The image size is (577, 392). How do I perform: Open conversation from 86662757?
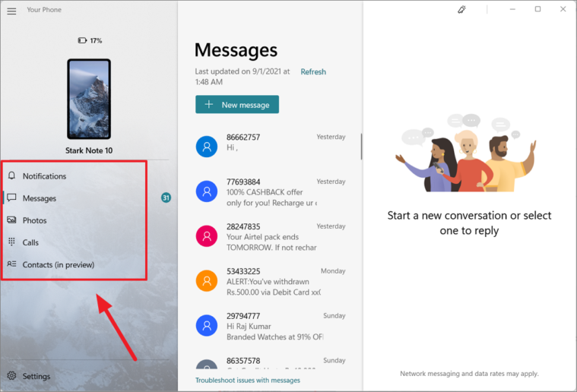tap(271, 147)
